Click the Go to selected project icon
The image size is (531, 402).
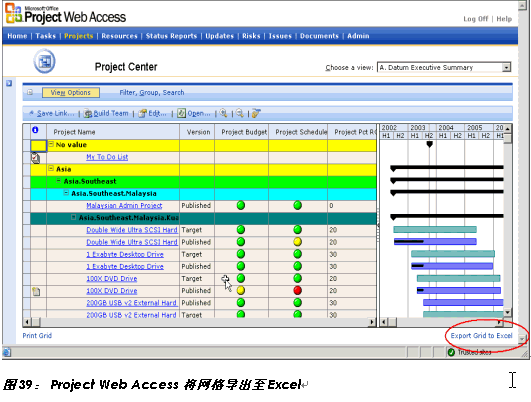click(256, 113)
